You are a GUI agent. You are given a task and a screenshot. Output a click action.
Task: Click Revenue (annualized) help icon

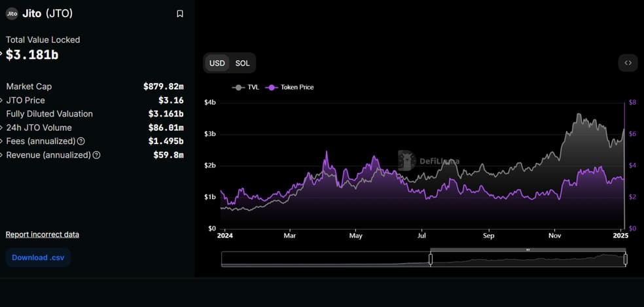coord(96,155)
